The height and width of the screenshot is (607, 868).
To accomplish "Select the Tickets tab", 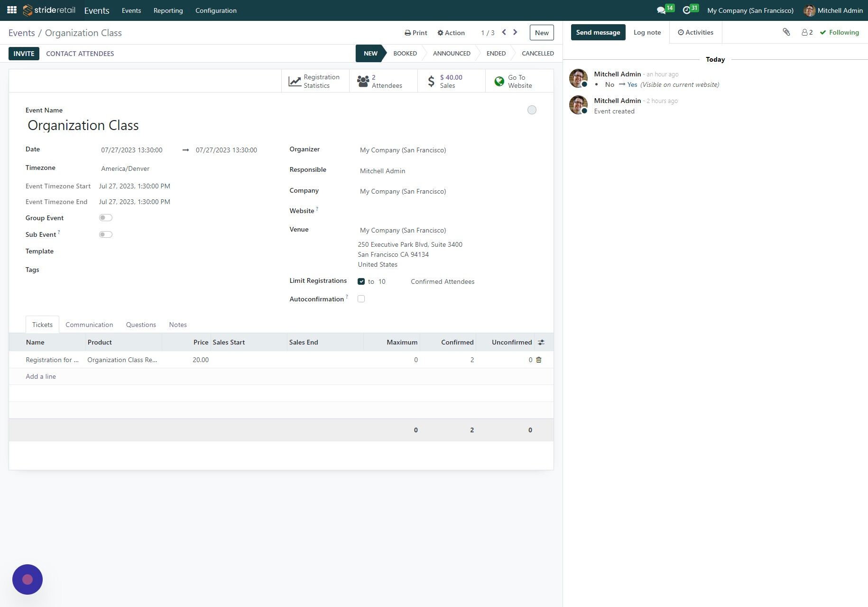I will pyautogui.click(x=42, y=325).
